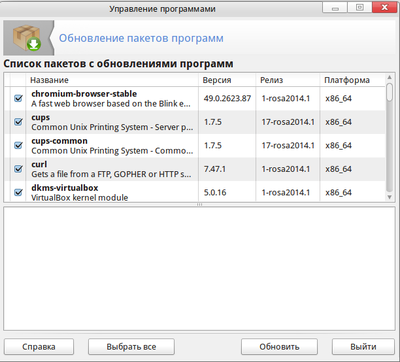Click the Выбрать все button

pos(131,347)
